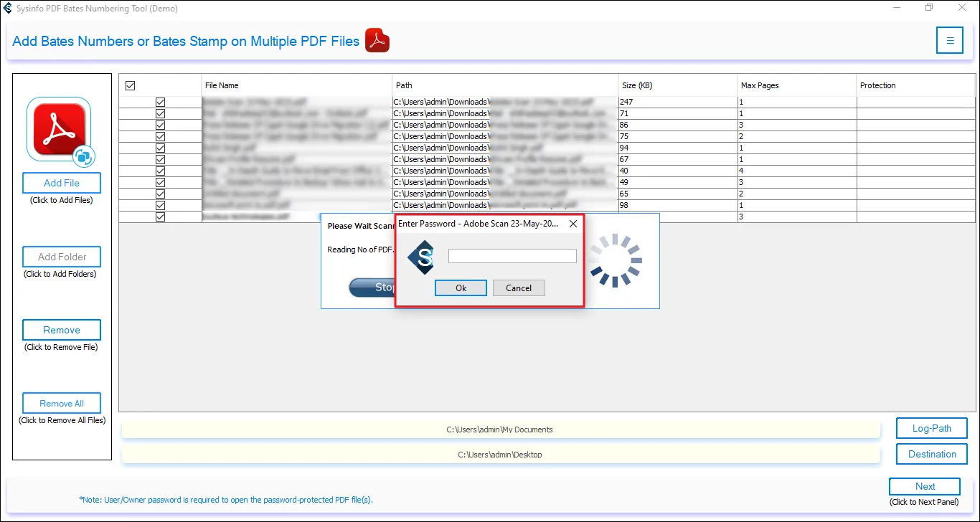Uncheck the file row sized 71 KB
This screenshot has width=980, height=522.
(x=160, y=113)
